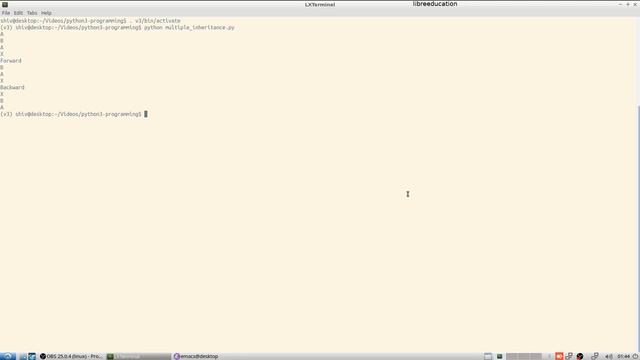Click the 'Backward' output line in terminal

12,87
